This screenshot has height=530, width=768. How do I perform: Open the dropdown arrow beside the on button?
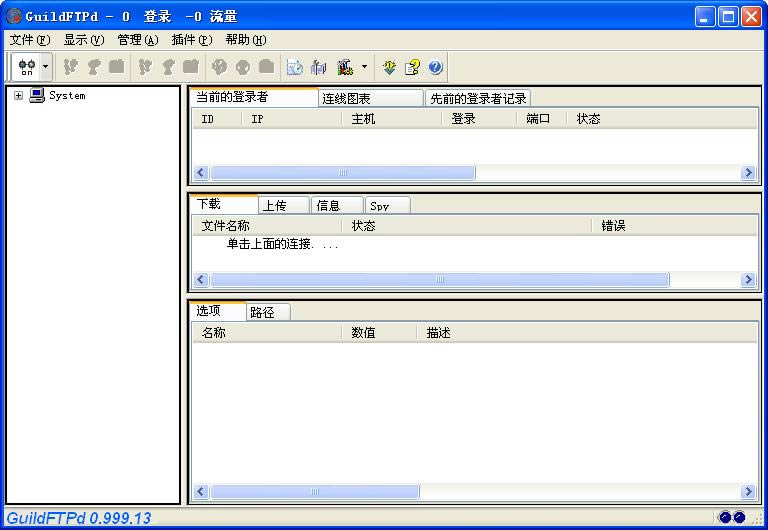click(x=46, y=67)
